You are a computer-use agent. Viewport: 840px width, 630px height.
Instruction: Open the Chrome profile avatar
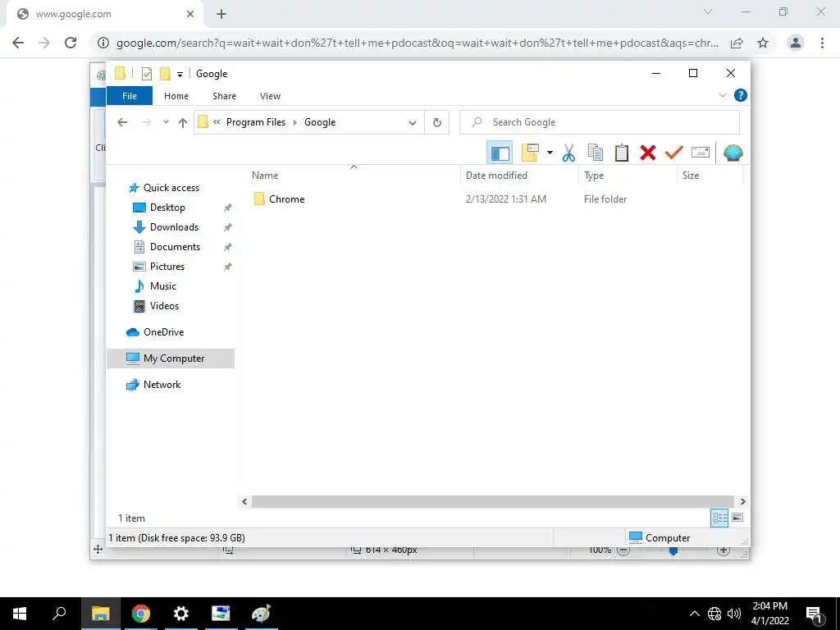[x=796, y=43]
